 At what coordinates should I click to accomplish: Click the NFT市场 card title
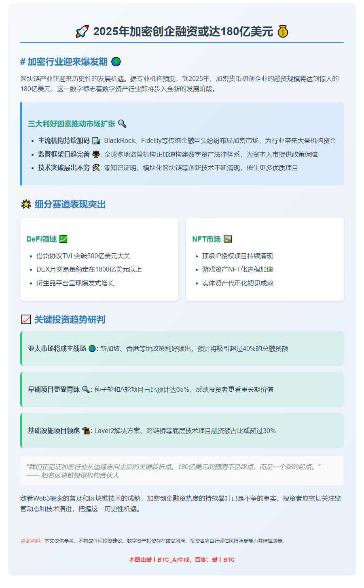pos(207,239)
